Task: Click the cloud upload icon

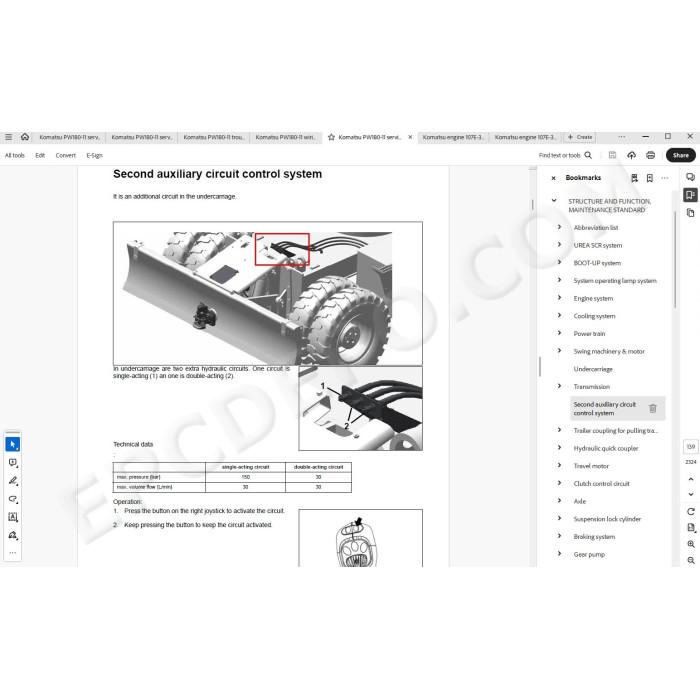Action: click(x=631, y=155)
